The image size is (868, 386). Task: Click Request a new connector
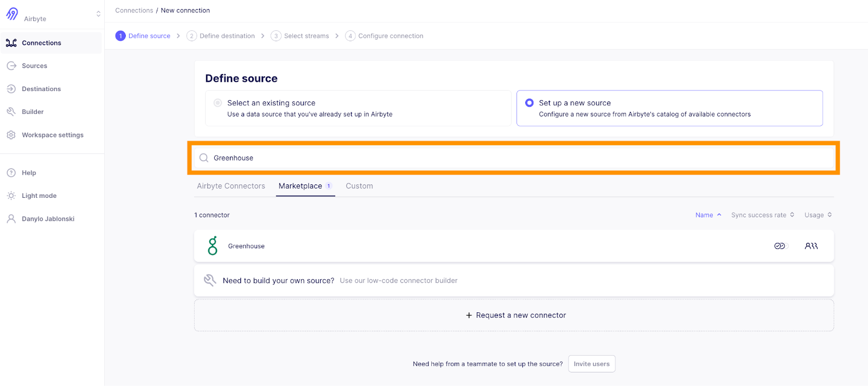515,315
